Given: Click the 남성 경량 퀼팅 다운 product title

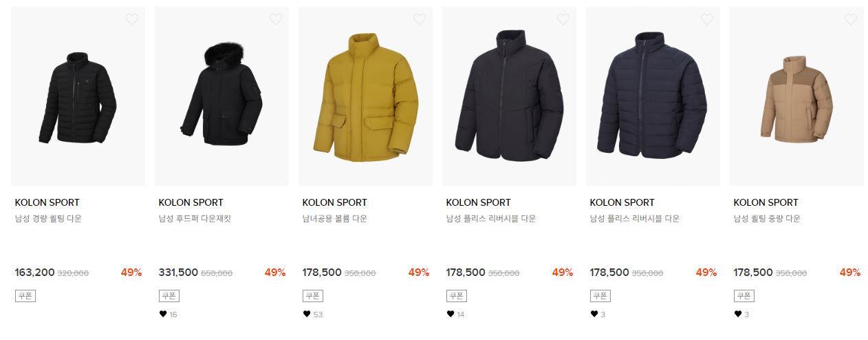Looking at the screenshot, I should click(48, 219).
